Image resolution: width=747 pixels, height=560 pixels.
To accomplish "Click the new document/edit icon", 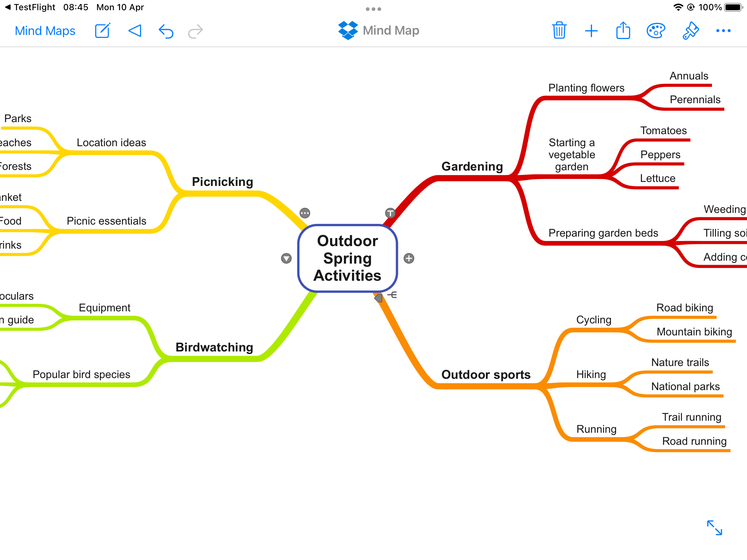I will point(102,31).
